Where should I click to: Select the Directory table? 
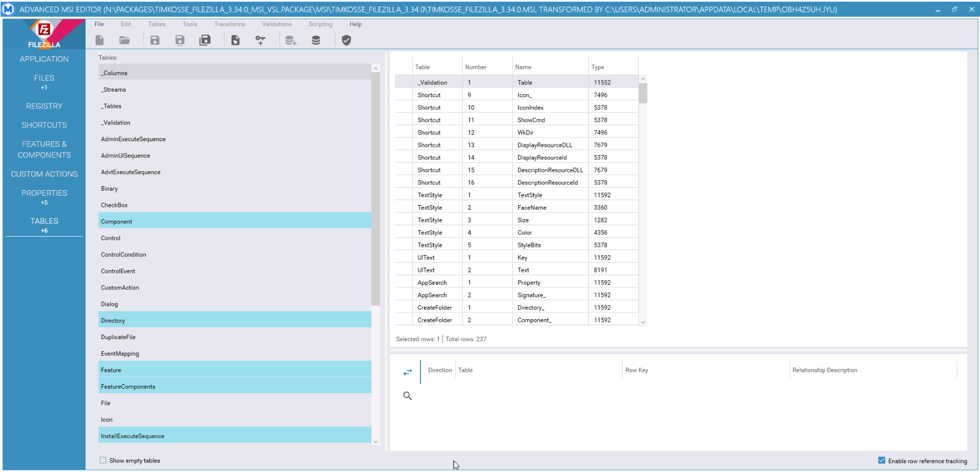click(x=235, y=321)
